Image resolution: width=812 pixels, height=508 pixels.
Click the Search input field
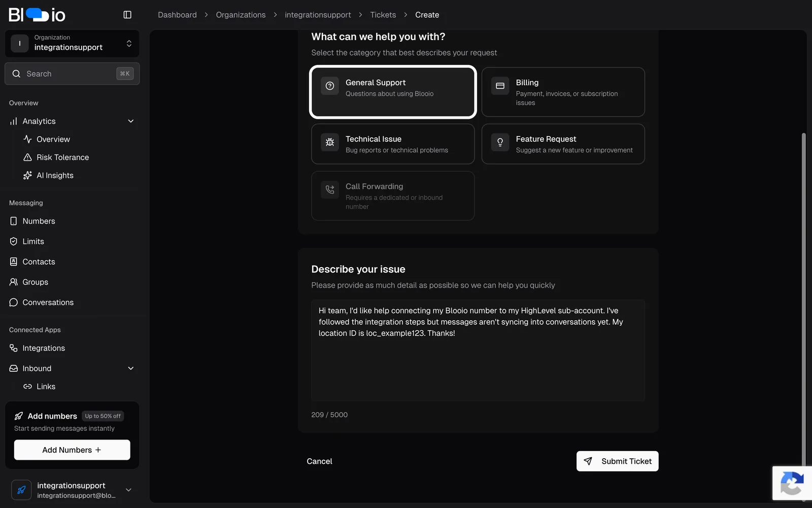coord(72,74)
